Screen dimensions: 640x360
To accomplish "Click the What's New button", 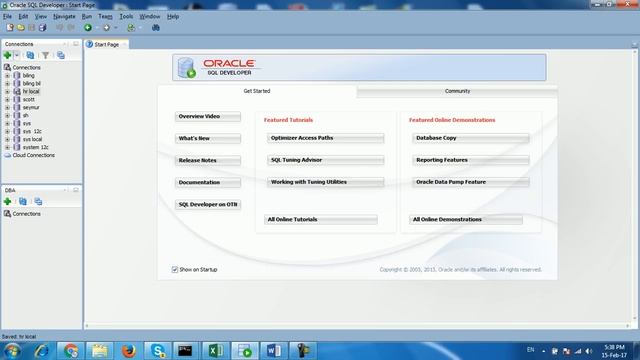I will tap(208, 138).
